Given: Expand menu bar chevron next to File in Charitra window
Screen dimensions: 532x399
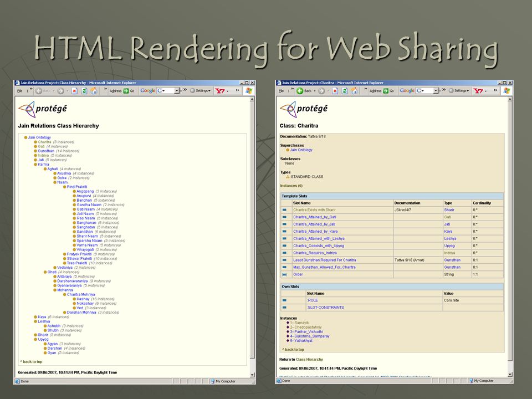Looking at the screenshot, I should click(292, 89).
